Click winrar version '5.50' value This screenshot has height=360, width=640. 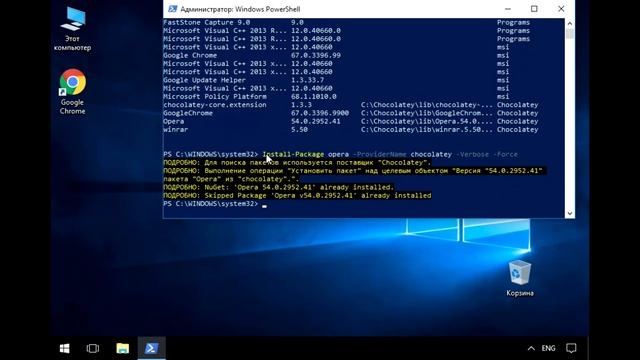click(299, 129)
